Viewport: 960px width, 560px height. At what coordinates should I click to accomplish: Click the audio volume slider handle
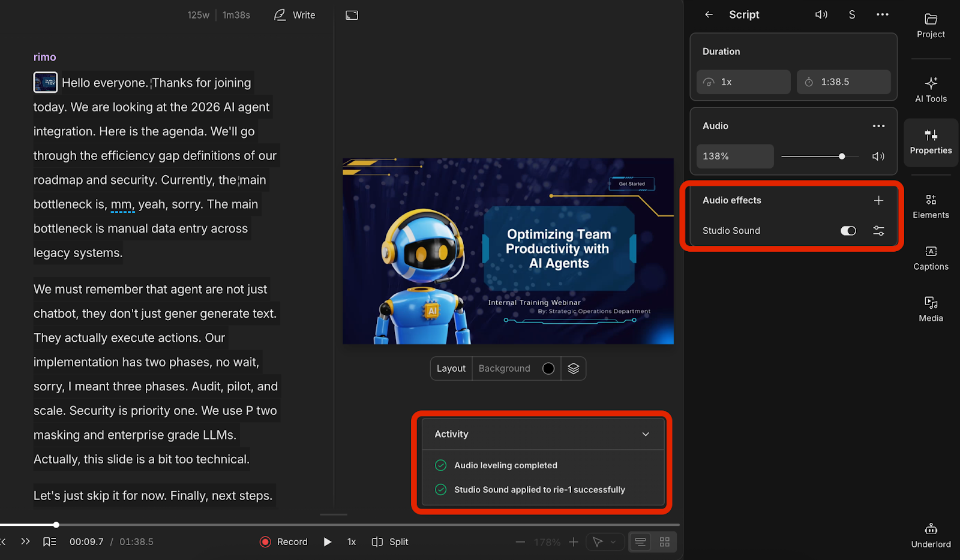842,156
